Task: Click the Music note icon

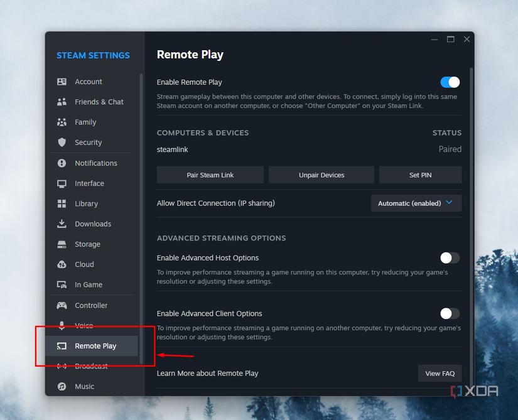Action: point(62,386)
